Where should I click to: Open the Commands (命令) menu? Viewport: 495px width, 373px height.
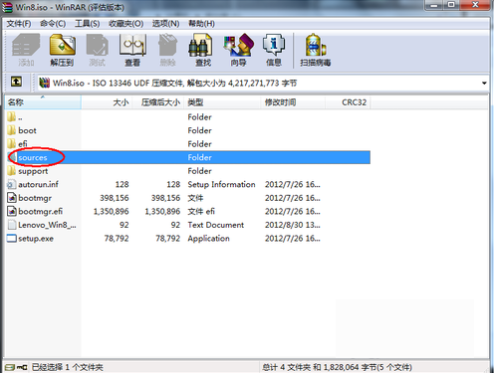53,24
